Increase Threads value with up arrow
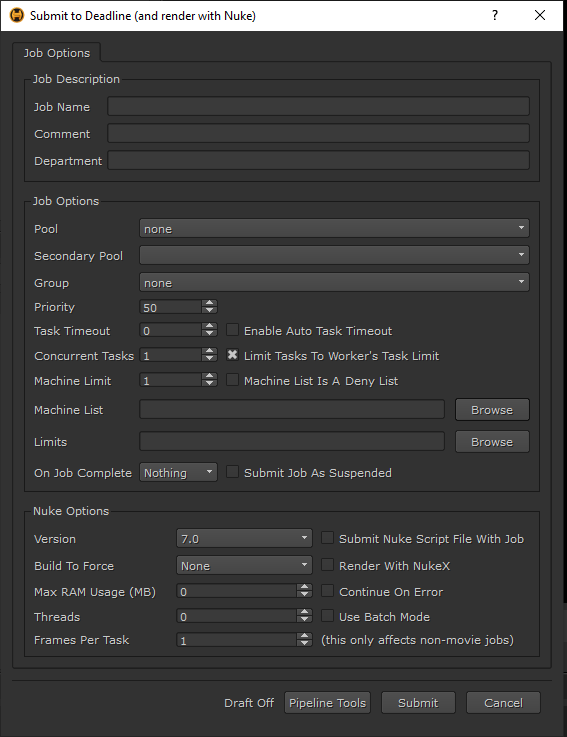Screen dimensions: 567x737 point(305,612)
